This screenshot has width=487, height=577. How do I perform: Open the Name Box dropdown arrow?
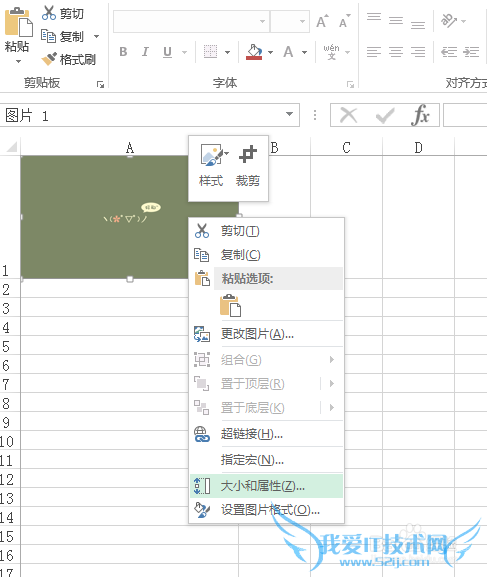click(x=290, y=114)
